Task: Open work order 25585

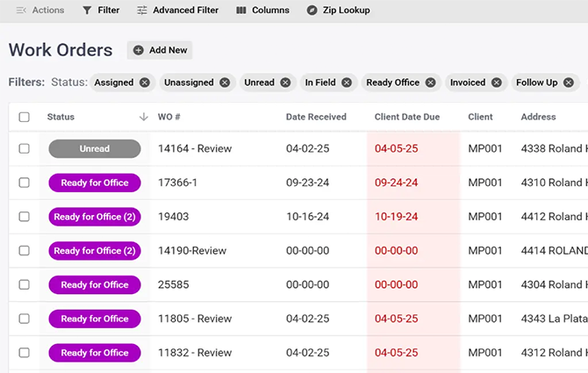Action: pyautogui.click(x=173, y=284)
